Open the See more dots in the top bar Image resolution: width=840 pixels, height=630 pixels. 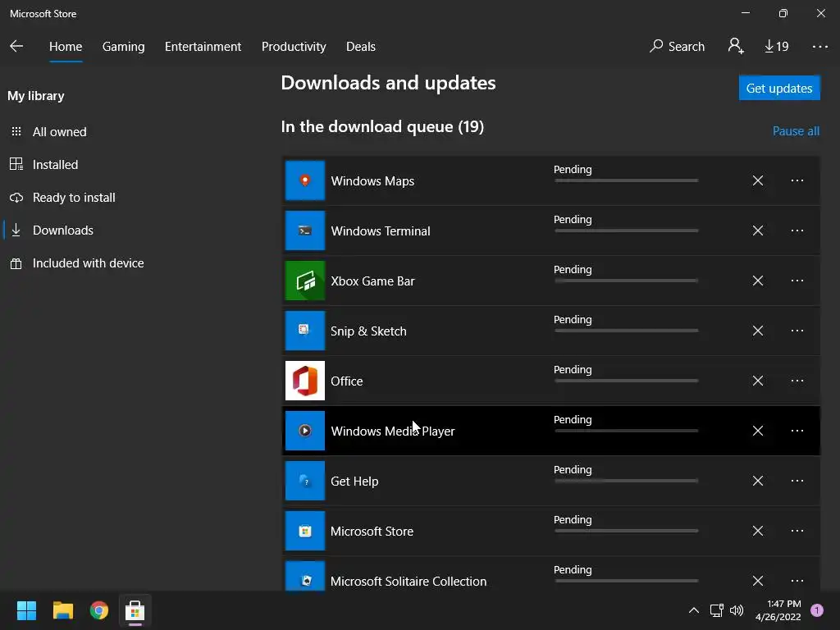[819, 47]
